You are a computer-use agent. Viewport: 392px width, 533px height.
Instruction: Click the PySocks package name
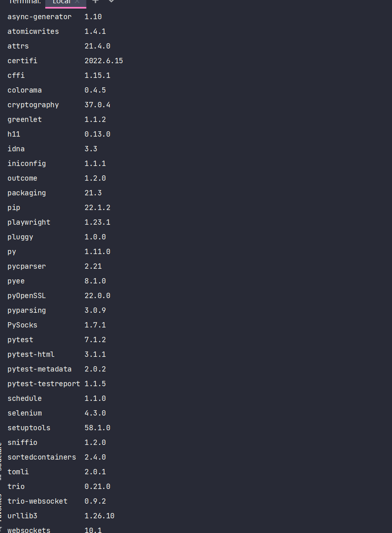click(22, 325)
